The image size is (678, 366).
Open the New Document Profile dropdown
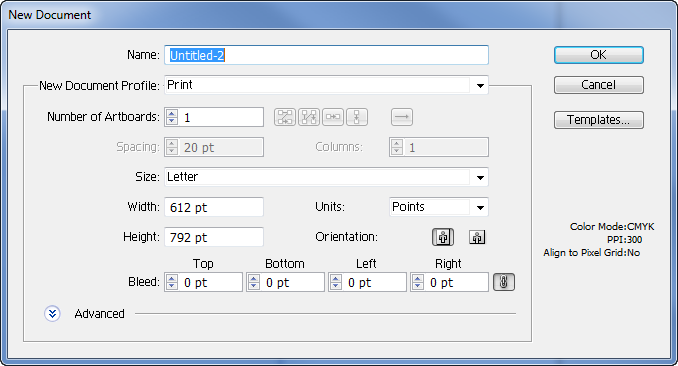pyautogui.click(x=480, y=85)
